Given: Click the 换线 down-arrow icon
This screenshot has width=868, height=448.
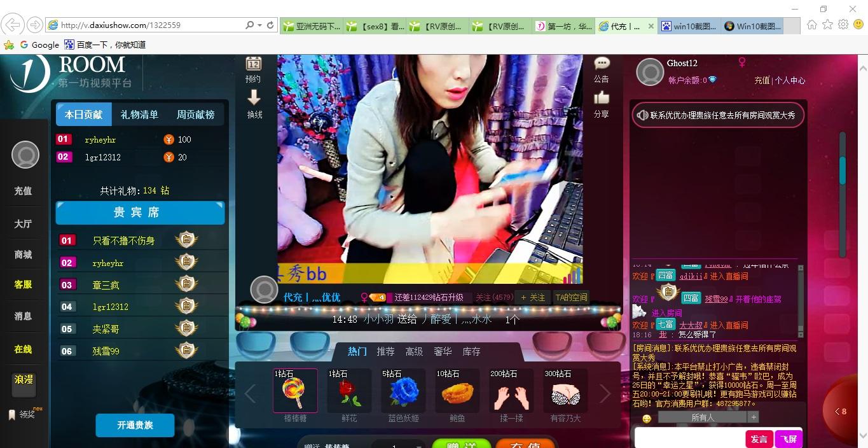Looking at the screenshot, I should 254,97.
